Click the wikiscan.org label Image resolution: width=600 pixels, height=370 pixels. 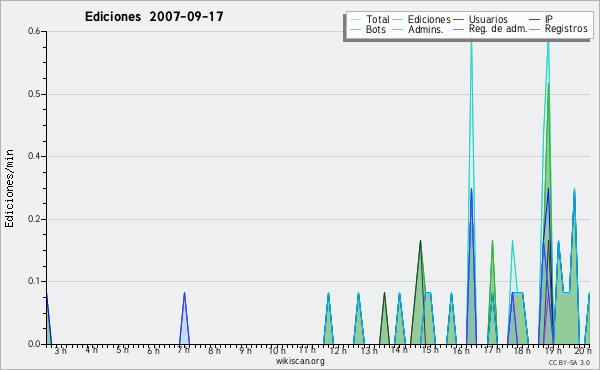click(x=300, y=361)
